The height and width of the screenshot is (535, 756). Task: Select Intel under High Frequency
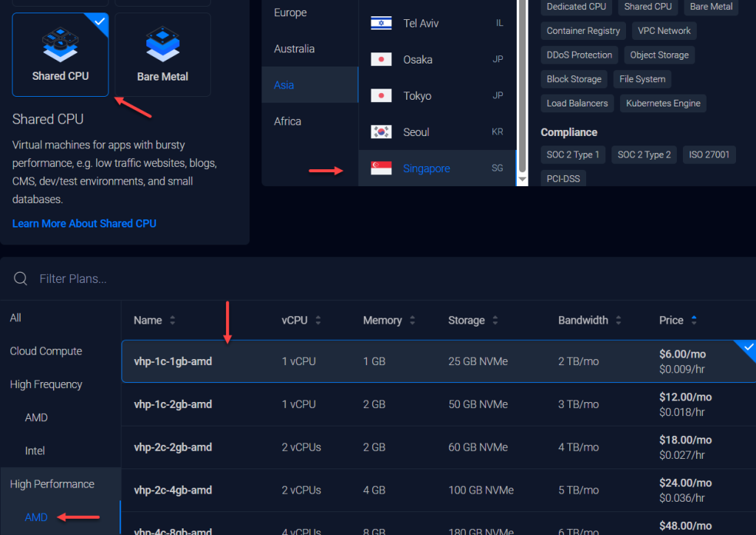tap(36, 450)
